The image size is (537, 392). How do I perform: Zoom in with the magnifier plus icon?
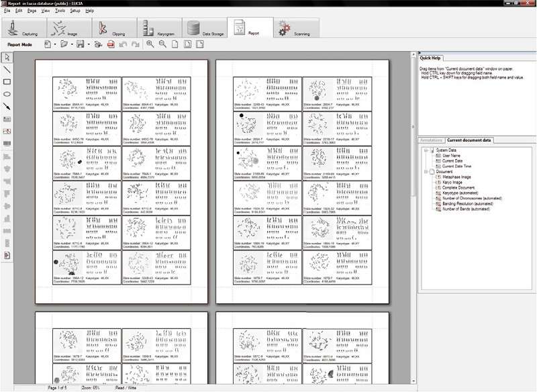pyautogui.click(x=150, y=44)
